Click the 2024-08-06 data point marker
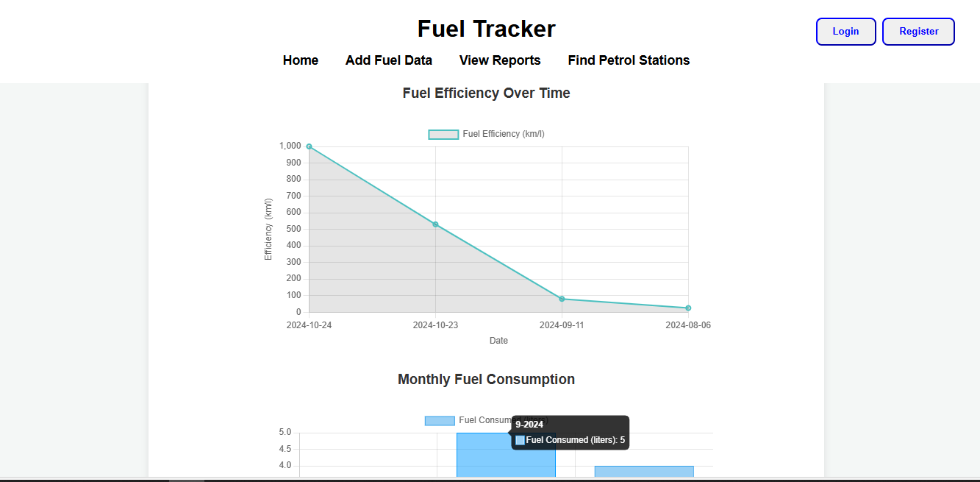The height and width of the screenshot is (482, 980). click(688, 308)
